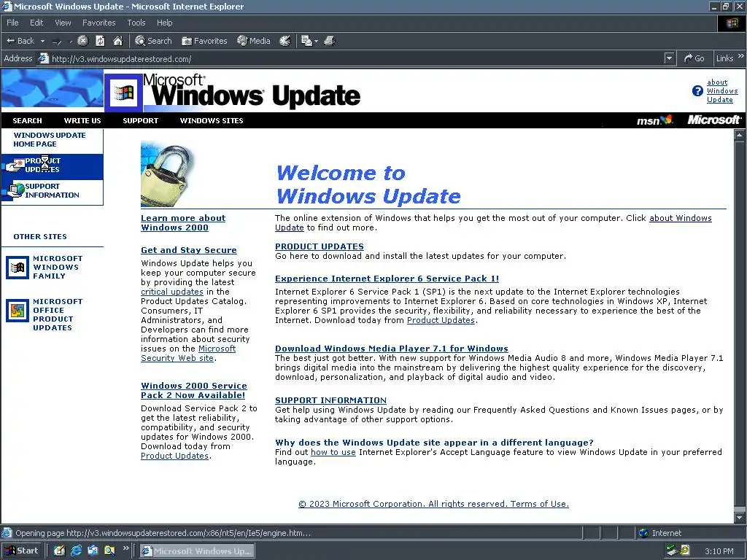Viewport: 747px width, 560px height.
Task: Print the page with the printer icon
Action: pos(329,41)
